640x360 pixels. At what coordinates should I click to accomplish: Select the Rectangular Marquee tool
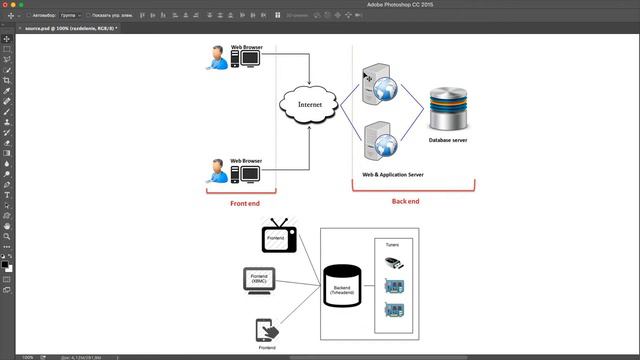7,49
